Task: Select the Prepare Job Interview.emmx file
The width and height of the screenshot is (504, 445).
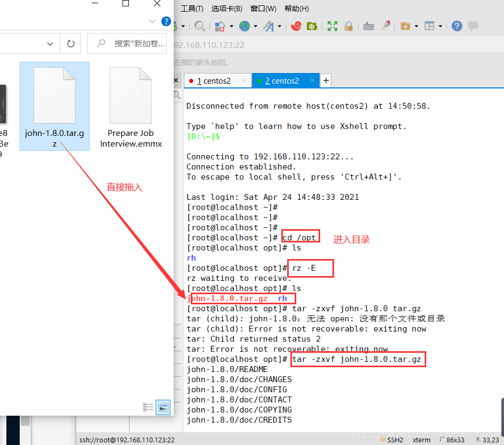Action: point(131,107)
